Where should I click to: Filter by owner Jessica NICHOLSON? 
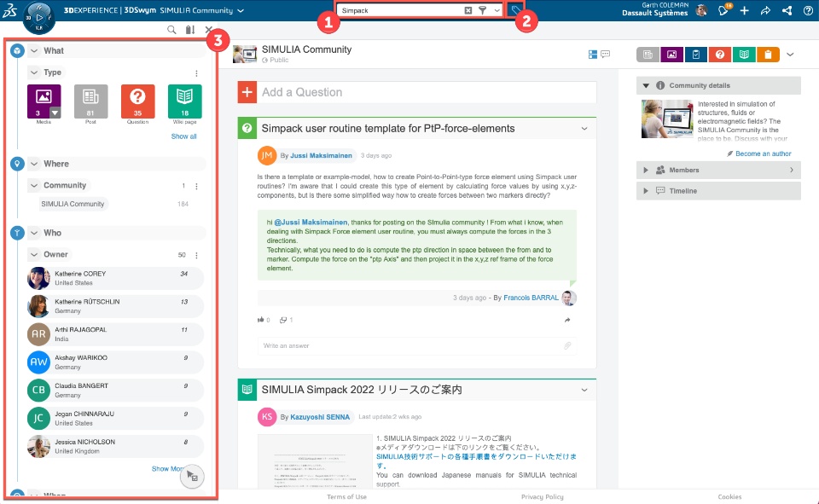tap(115, 446)
